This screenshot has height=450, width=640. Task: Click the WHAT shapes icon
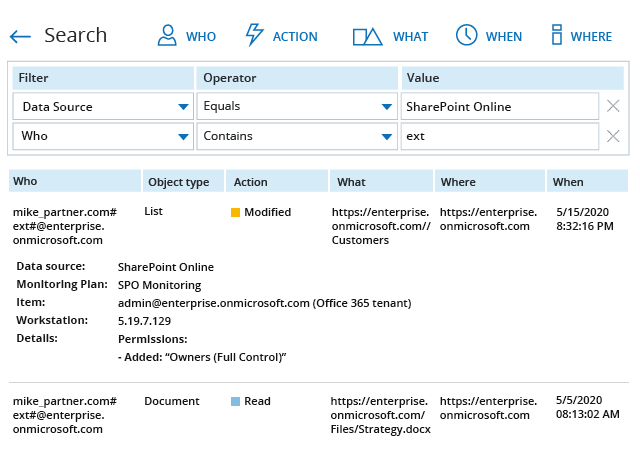tap(367, 37)
